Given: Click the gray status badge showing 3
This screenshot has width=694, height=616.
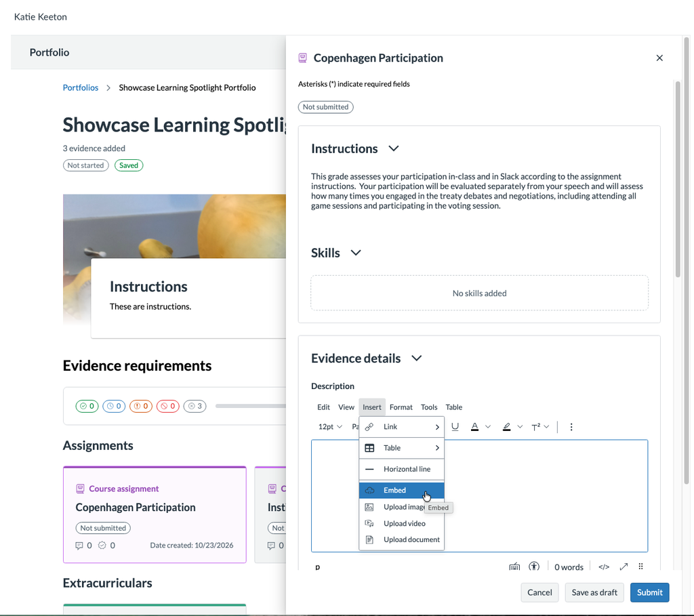Looking at the screenshot, I should coord(195,406).
